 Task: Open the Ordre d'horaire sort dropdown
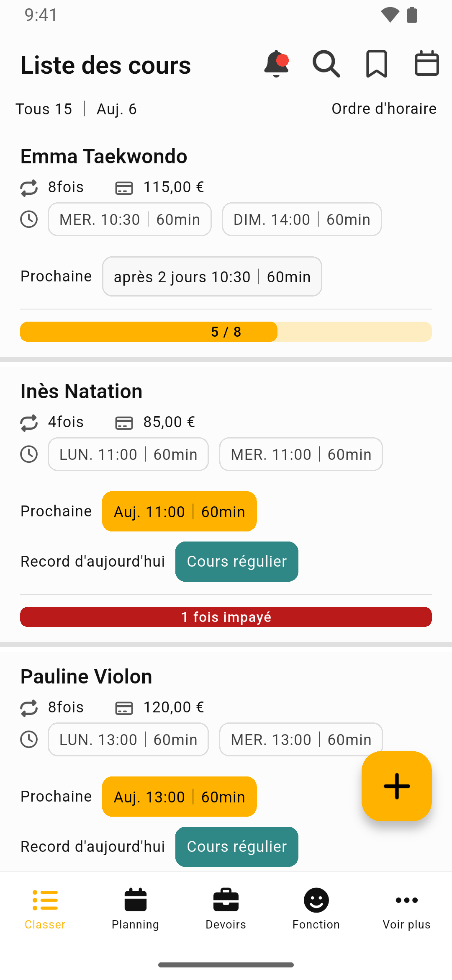[x=384, y=109]
